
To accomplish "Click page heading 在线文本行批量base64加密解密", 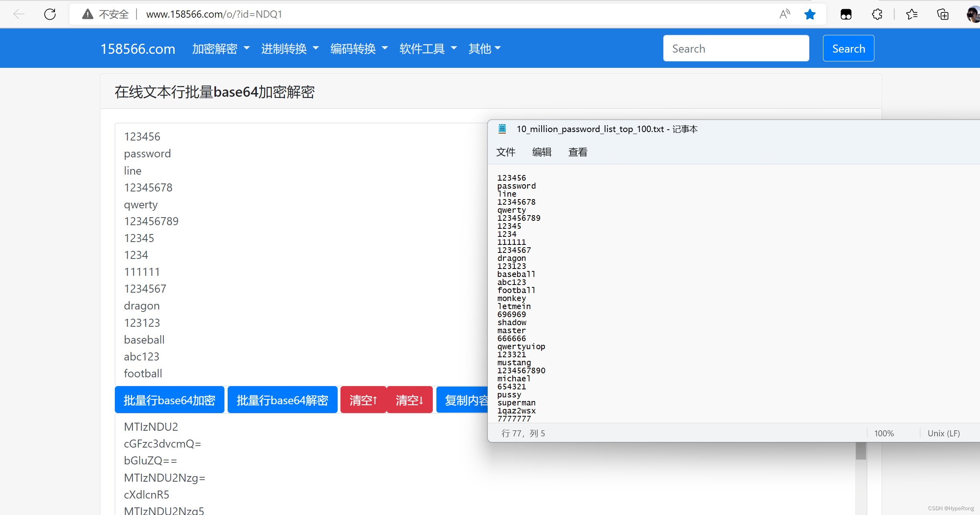I will click(x=214, y=92).
